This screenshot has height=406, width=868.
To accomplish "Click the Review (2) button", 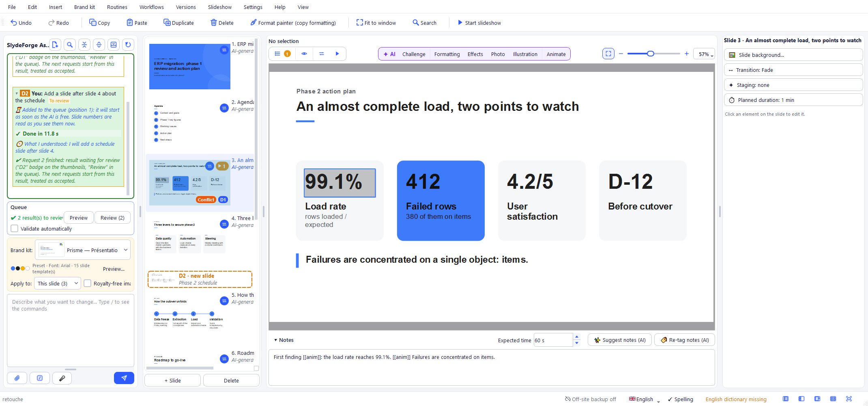I will (x=112, y=218).
